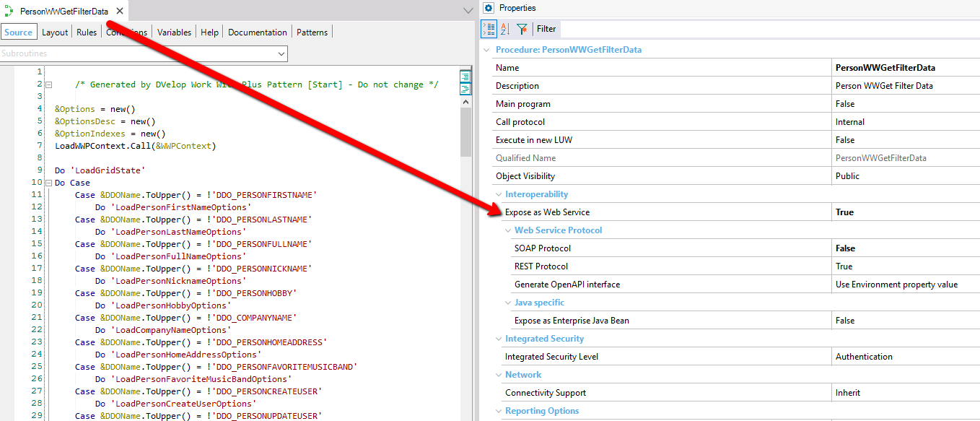Click the Web Service Protocol heading
The height and width of the screenshot is (421, 980).
558,230
